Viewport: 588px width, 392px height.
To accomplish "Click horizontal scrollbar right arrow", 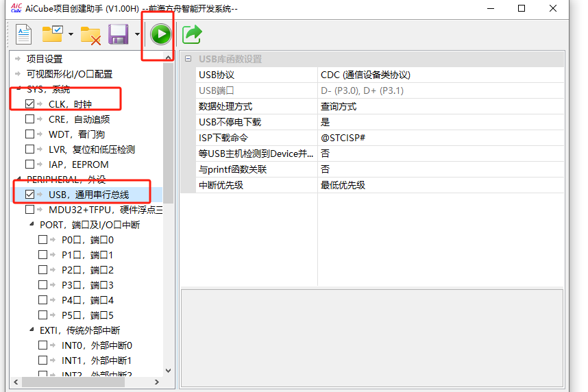I will (157, 382).
